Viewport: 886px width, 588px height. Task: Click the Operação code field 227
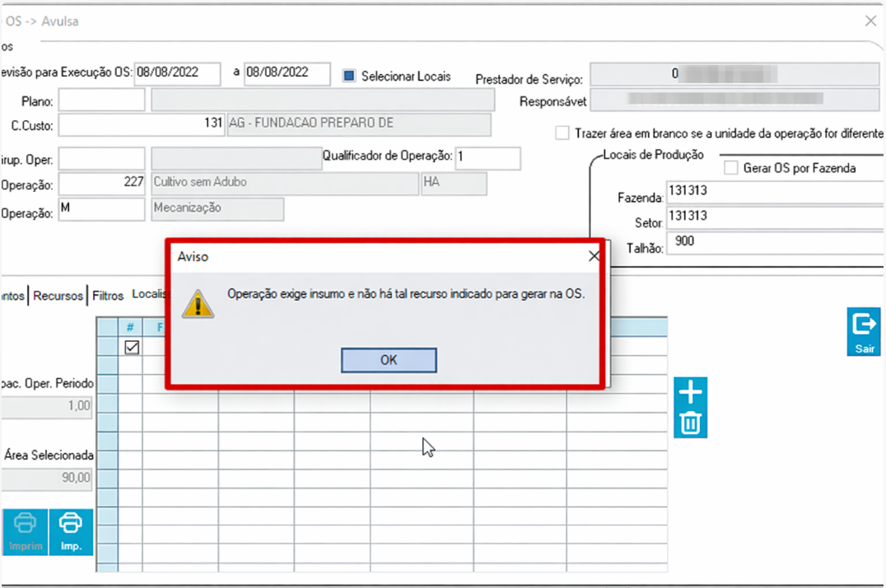point(102,184)
